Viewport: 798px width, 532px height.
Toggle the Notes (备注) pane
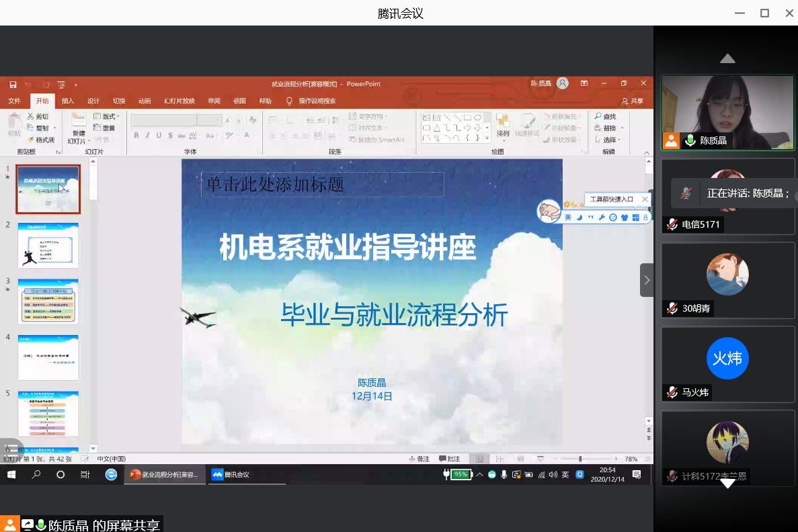(419, 459)
